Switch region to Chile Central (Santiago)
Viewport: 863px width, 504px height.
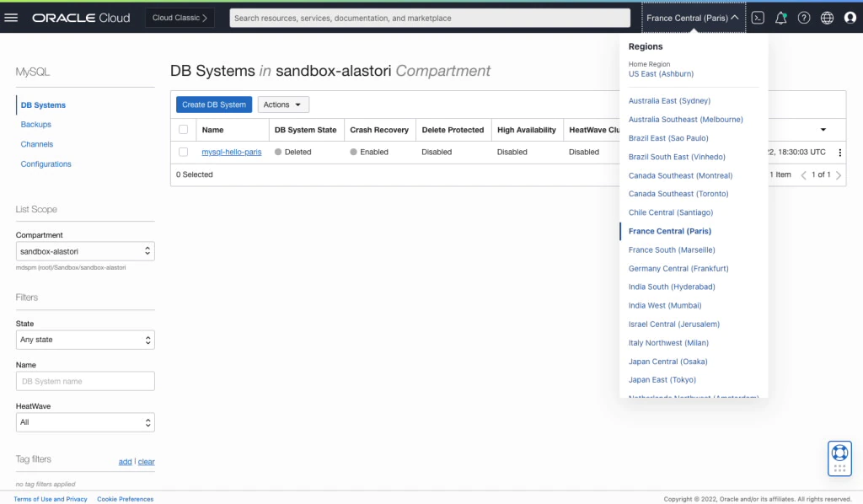tap(670, 212)
